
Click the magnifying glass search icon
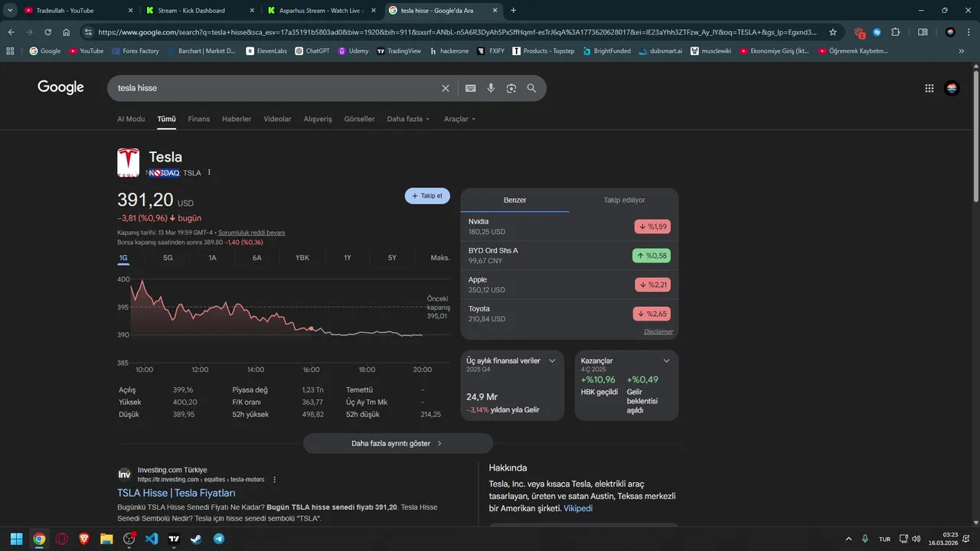(531, 88)
